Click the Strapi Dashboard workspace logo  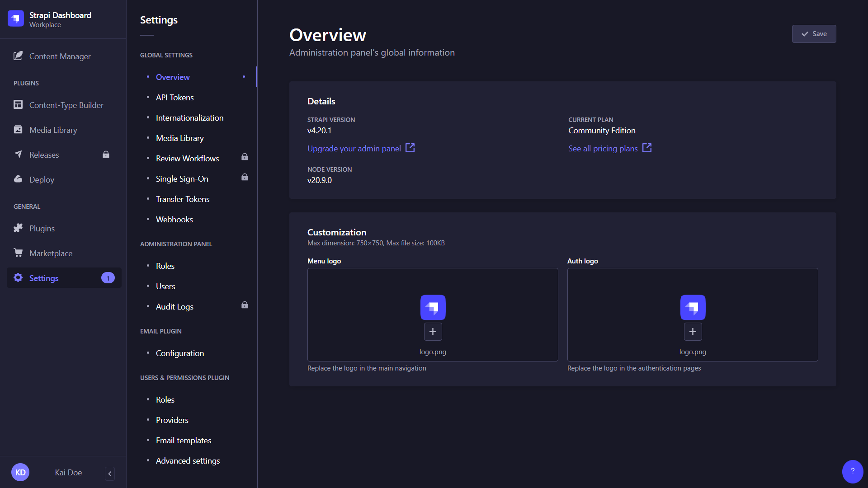click(x=15, y=19)
